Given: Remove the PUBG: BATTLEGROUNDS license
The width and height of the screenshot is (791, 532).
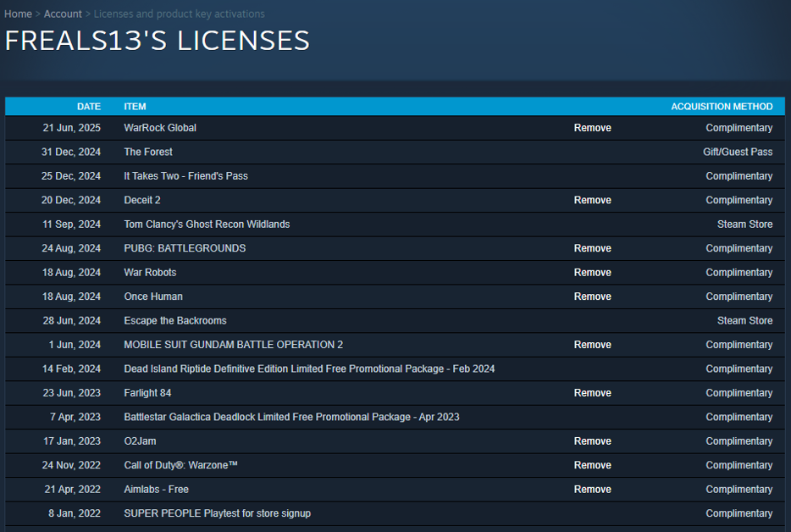Looking at the screenshot, I should tap(592, 248).
